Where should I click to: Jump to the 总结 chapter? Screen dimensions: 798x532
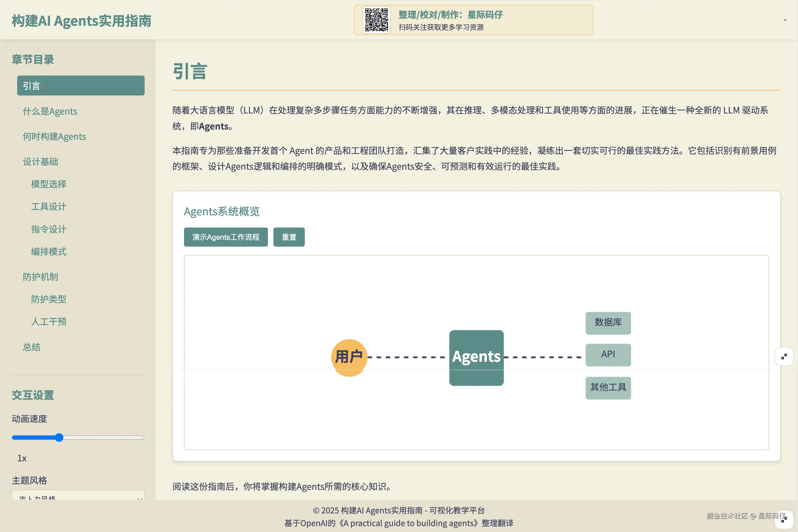tap(32, 347)
